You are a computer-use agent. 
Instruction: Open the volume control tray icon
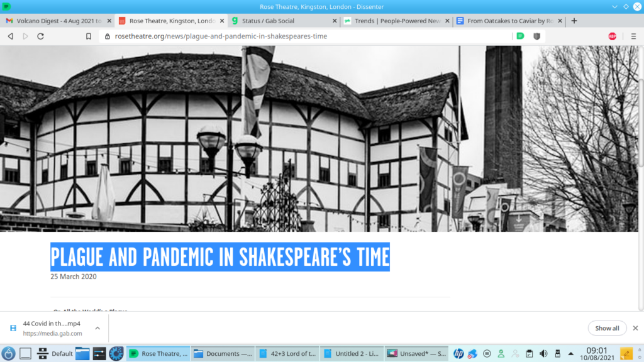pyautogui.click(x=543, y=353)
